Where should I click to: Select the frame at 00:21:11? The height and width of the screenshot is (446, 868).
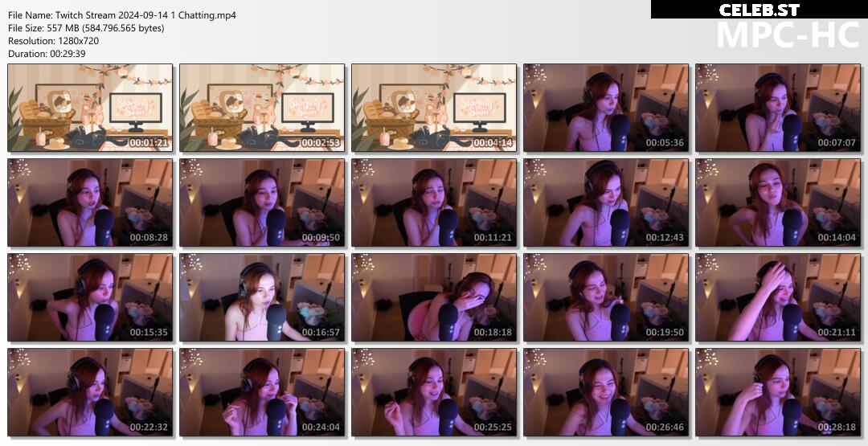(778, 297)
